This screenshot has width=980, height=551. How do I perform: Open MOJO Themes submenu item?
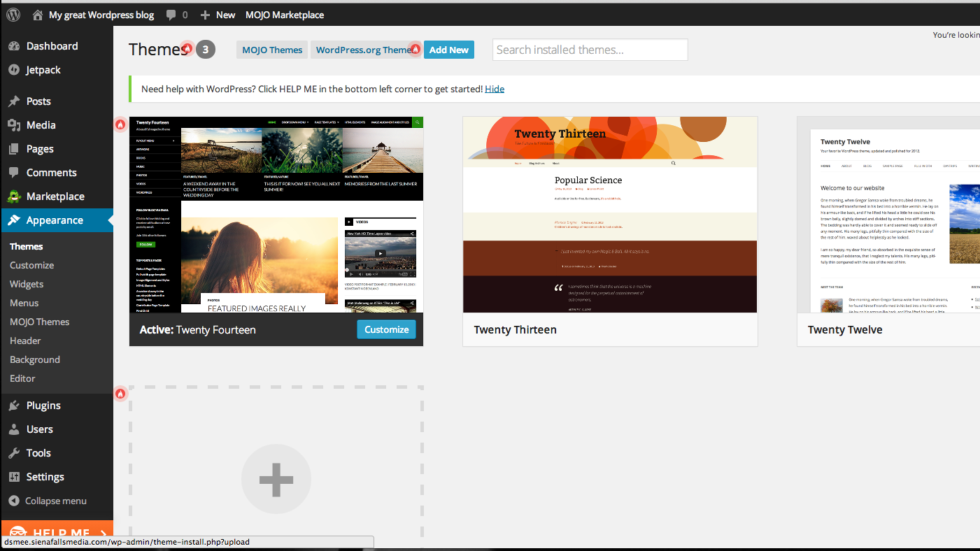40,322
